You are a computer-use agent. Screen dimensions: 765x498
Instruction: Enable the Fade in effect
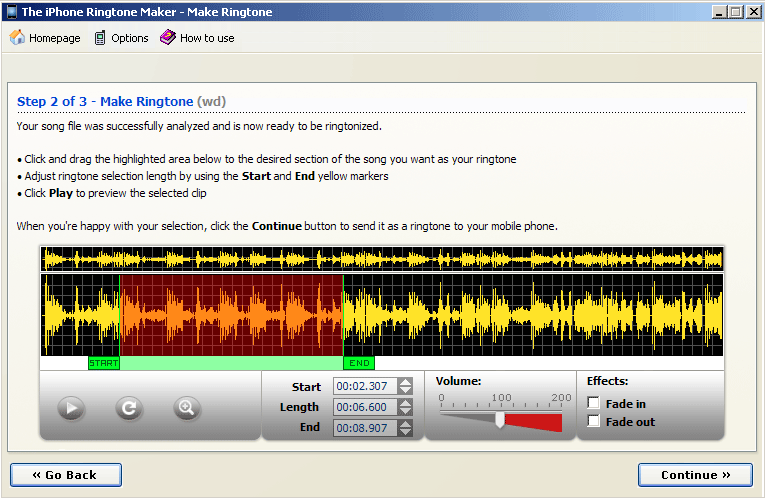[593, 403]
